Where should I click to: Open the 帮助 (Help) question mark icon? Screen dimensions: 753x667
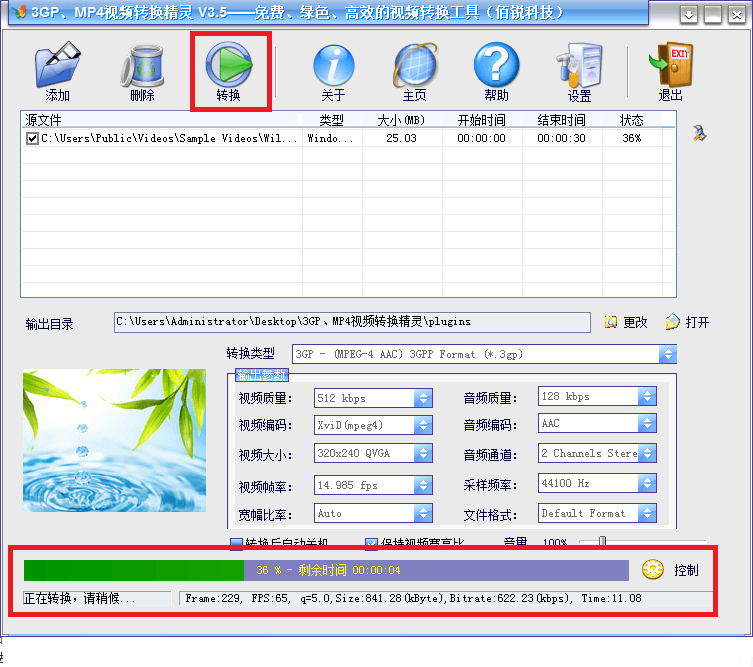point(496,64)
